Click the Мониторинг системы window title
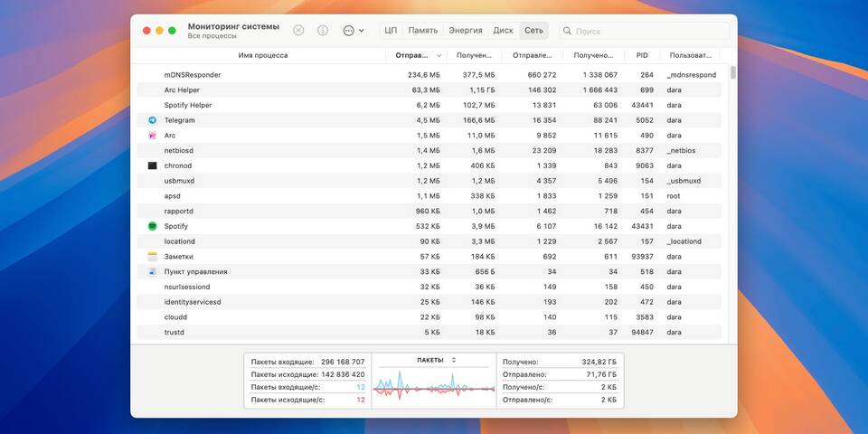868x434 pixels. pos(233,26)
